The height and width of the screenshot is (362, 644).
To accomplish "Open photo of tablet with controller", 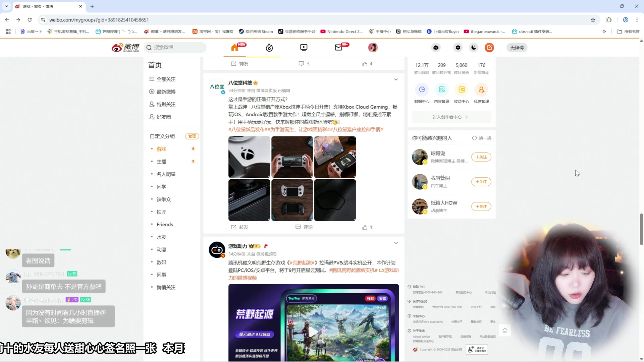I will click(335, 157).
